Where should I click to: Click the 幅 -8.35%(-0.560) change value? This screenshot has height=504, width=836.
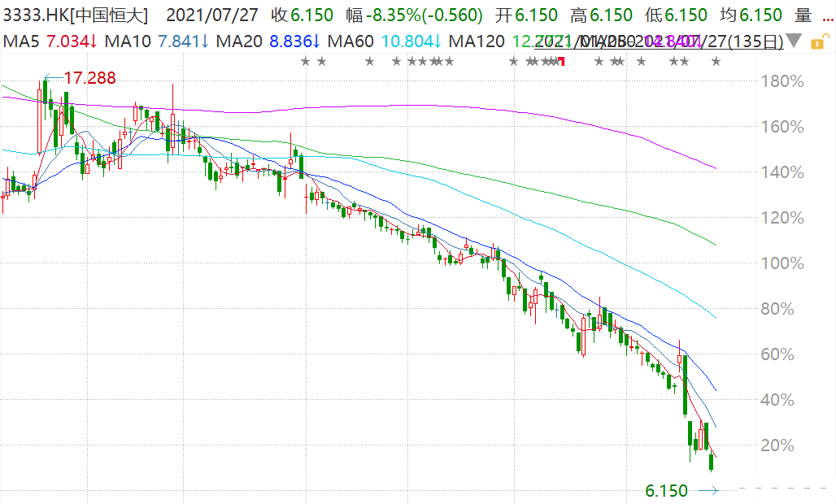click(414, 15)
